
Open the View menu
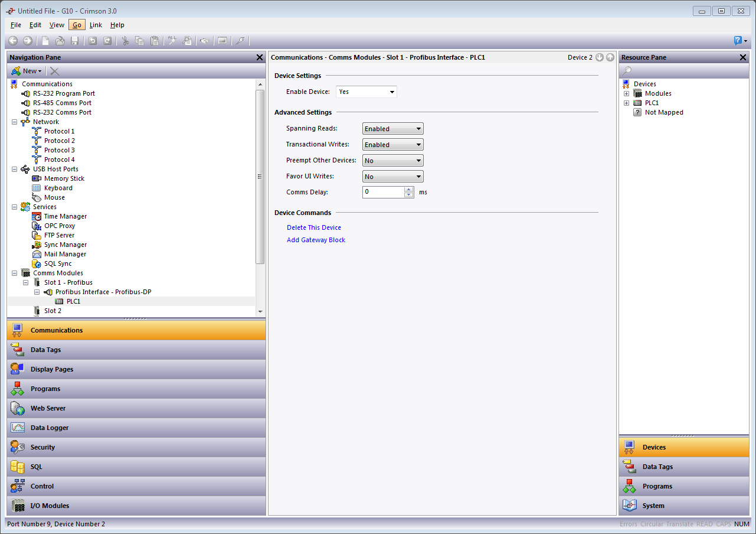click(x=57, y=25)
